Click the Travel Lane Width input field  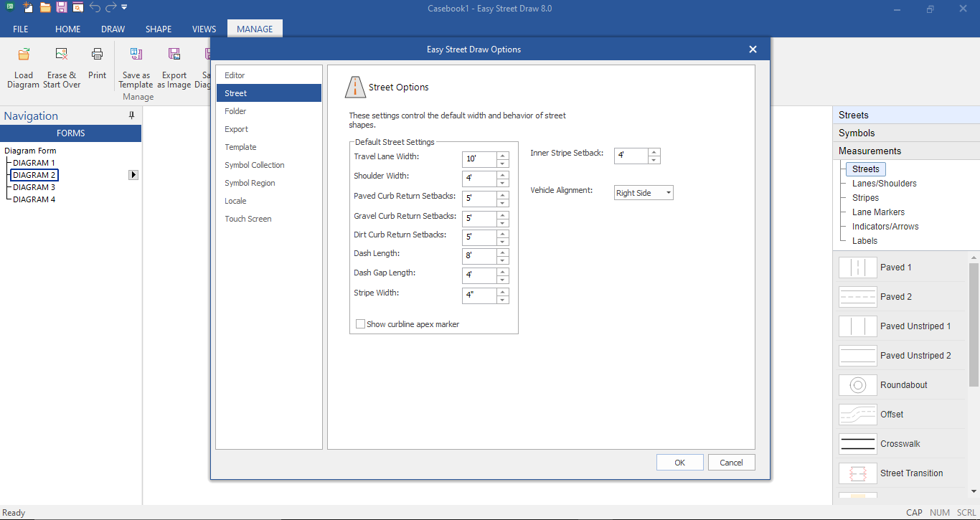[x=480, y=159]
